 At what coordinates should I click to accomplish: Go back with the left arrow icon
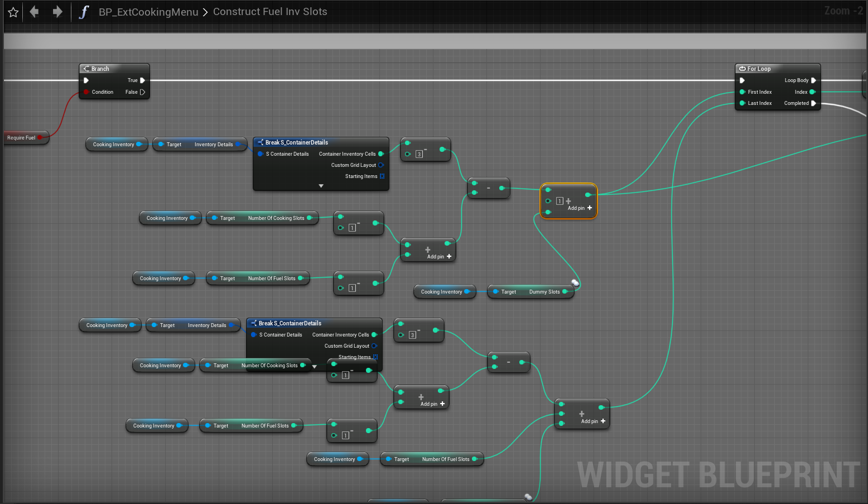[x=34, y=12]
